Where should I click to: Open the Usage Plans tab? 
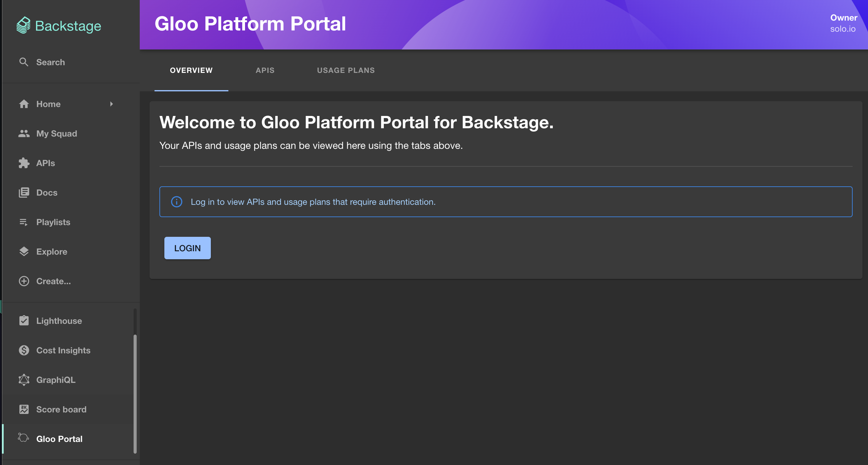tap(346, 70)
